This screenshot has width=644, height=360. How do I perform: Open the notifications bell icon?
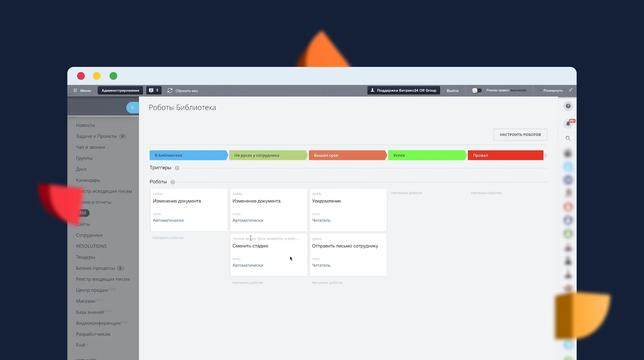(568, 124)
